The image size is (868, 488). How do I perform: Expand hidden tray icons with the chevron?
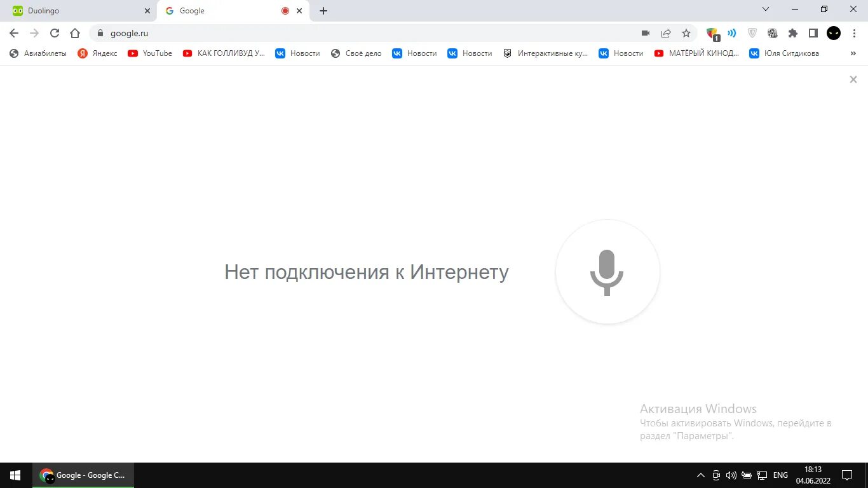tap(700, 475)
